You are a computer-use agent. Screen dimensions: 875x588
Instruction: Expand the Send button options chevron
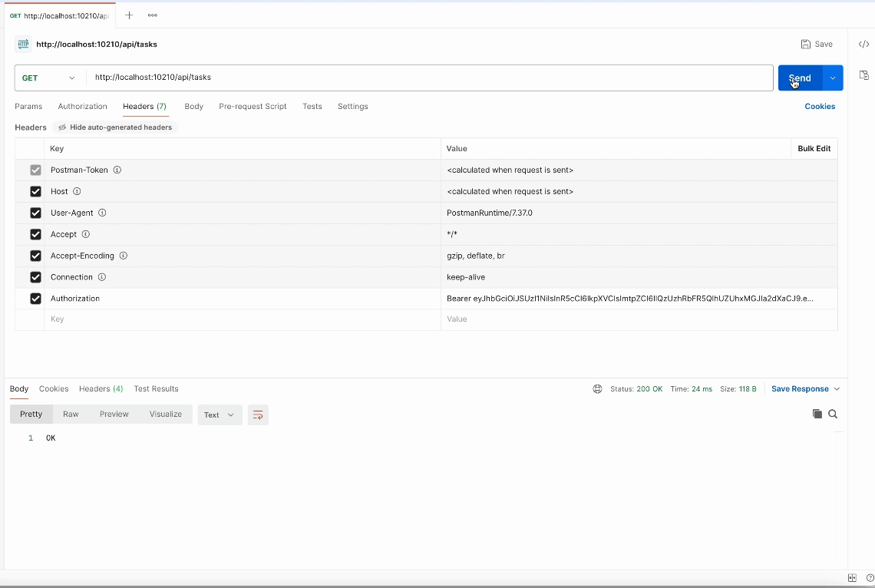pyautogui.click(x=831, y=78)
